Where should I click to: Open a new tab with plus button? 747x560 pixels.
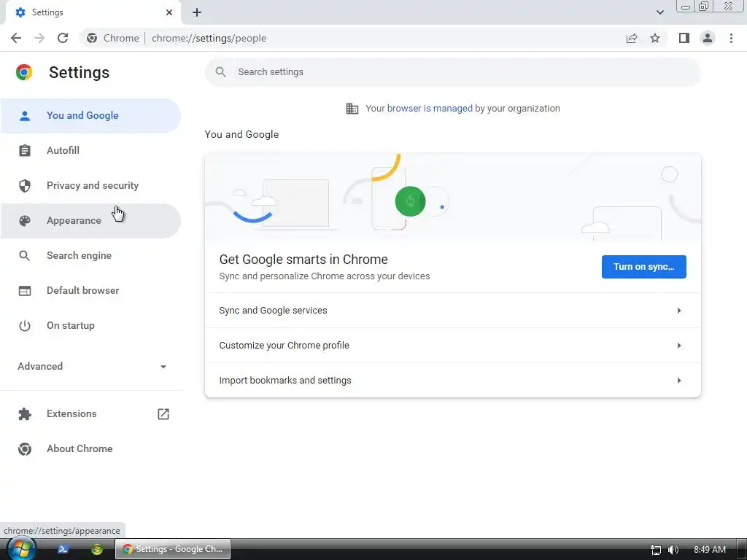click(197, 12)
